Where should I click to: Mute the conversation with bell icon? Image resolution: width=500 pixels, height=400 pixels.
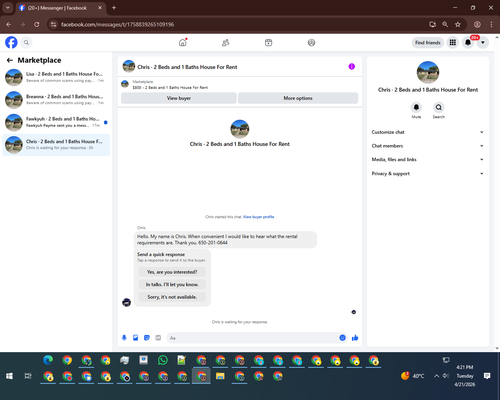tap(416, 107)
